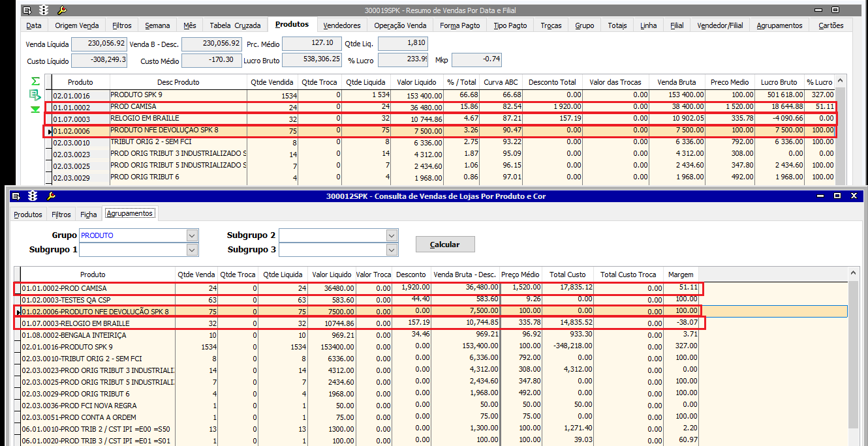This screenshot has width=868, height=446.
Task: Click the traffic light icon in Resumo de Vendas window
Action: click(x=44, y=10)
